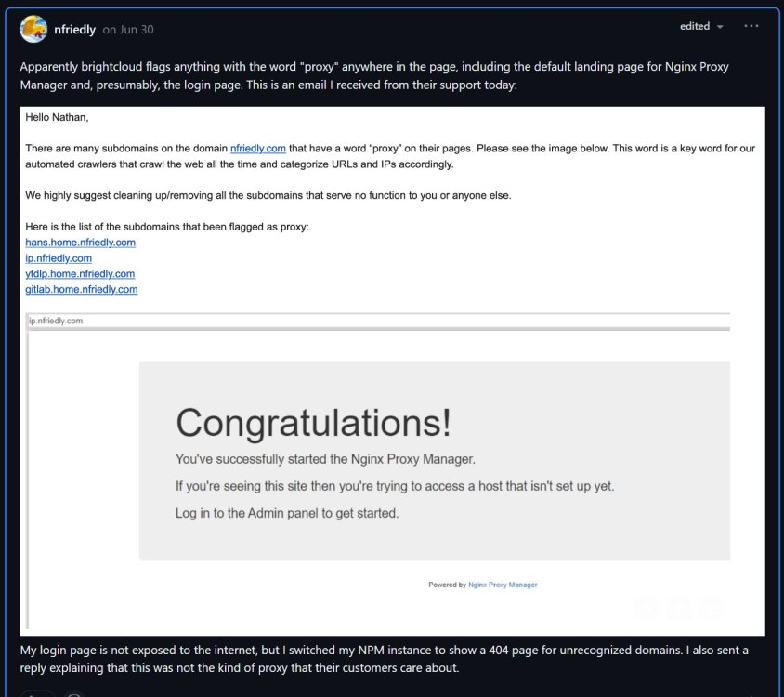This screenshot has height=697, width=784.
Task: Open the ip.nfriedly.com link in the list
Action: [x=59, y=258]
